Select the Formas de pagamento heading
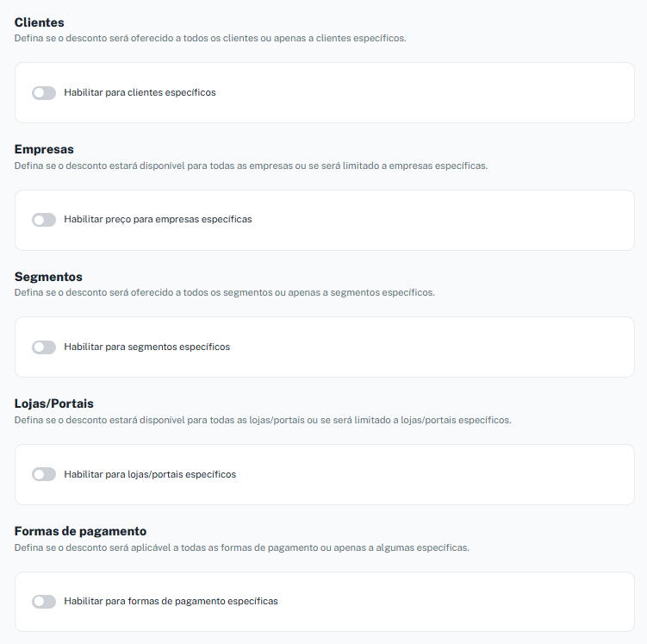The width and height of the screenshot is (647, 644). click(80, 531)
